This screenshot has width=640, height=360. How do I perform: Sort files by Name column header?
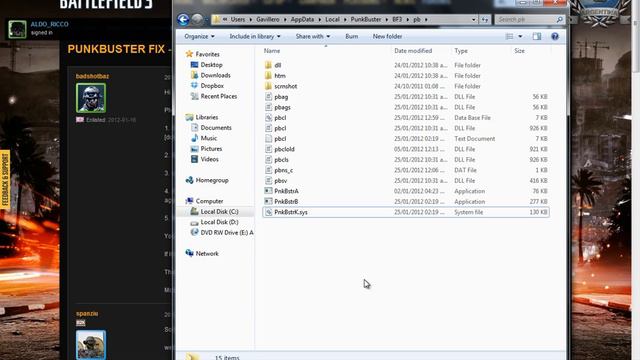(x=272, y=51)
